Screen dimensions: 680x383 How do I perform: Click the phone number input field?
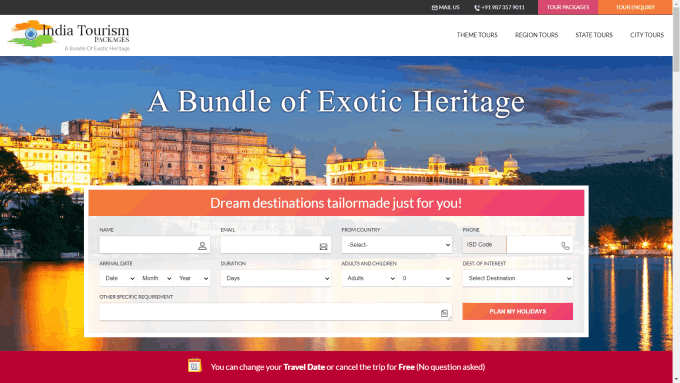point(539,245)
